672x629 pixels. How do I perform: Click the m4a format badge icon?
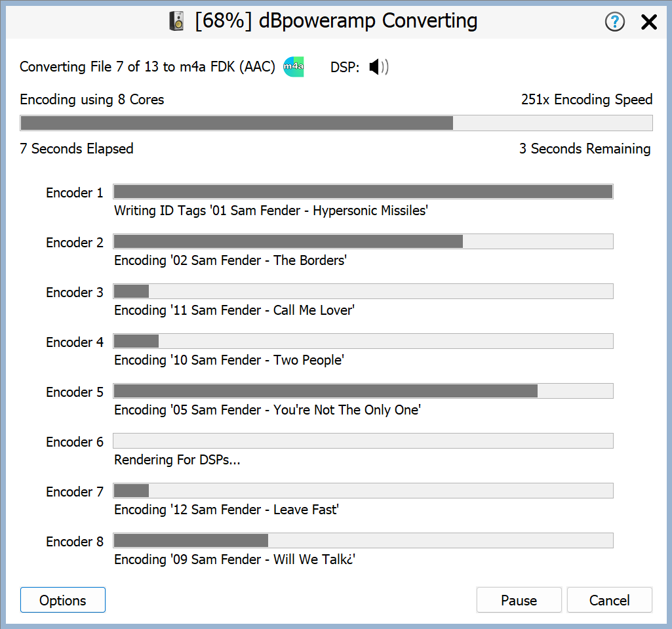point(293,67)
